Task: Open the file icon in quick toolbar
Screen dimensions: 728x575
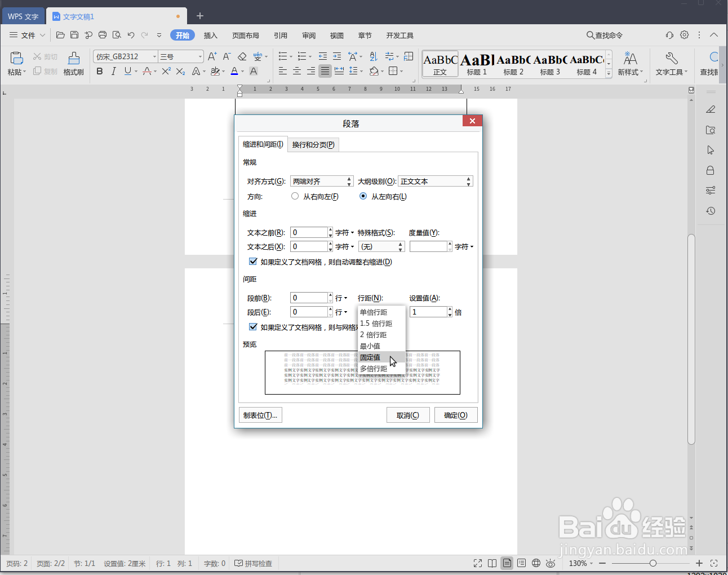Action: click(60, 35)
